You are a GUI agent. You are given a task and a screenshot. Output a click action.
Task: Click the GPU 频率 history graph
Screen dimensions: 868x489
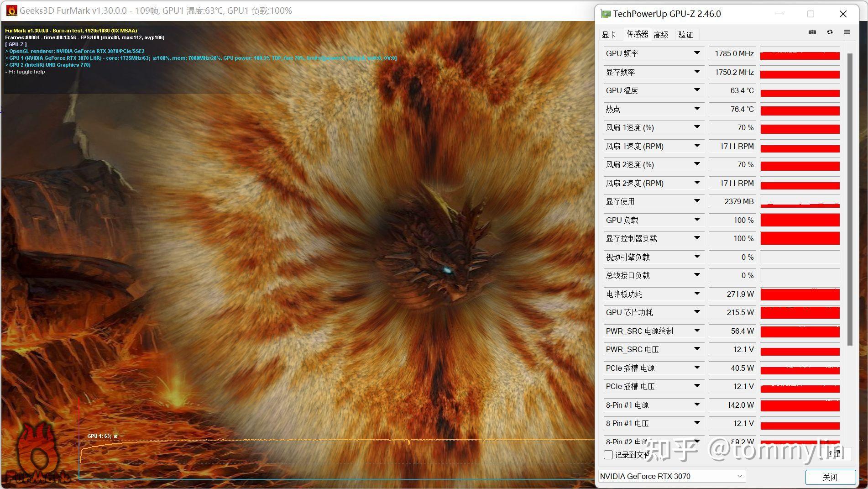click(x=800, y=53)
